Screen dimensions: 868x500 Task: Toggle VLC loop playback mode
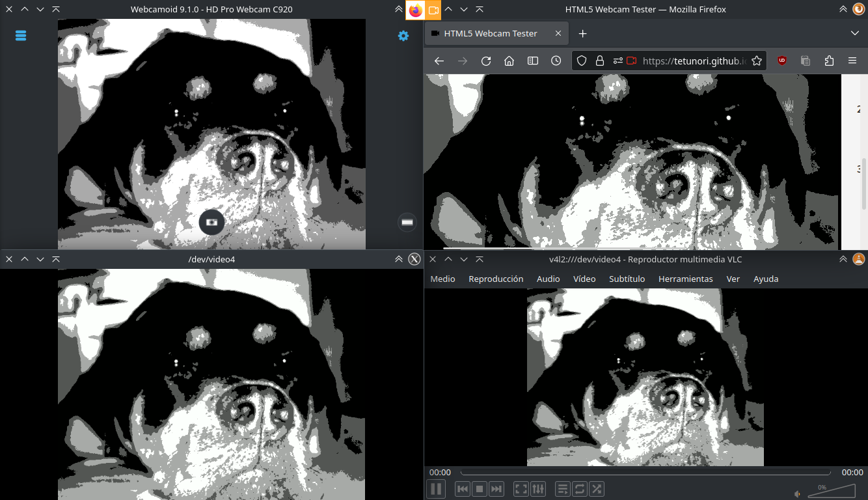580,488
